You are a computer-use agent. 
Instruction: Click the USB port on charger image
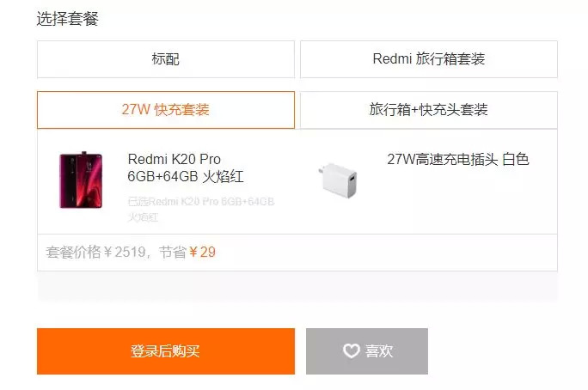click(352, 181)
